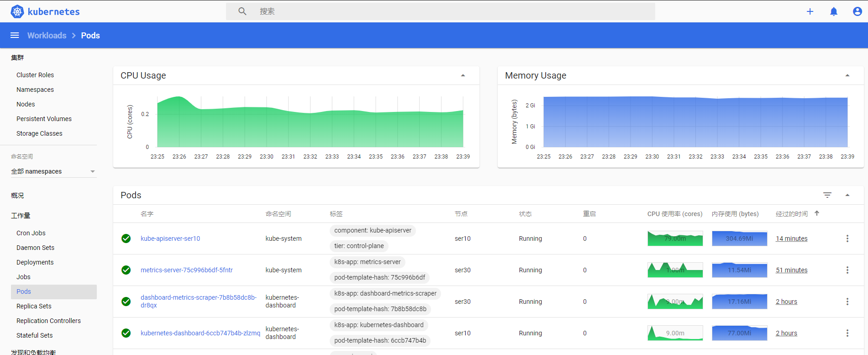Image resolution: width=868 pixels, height=355 pixels.
Task: Open Namespaces in sidebar
Action: point(35,90)
